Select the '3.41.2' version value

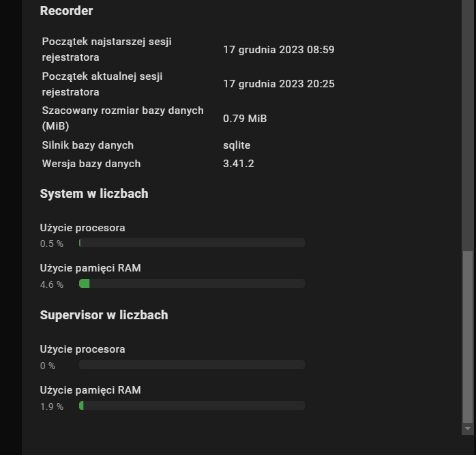pos(238,164)
